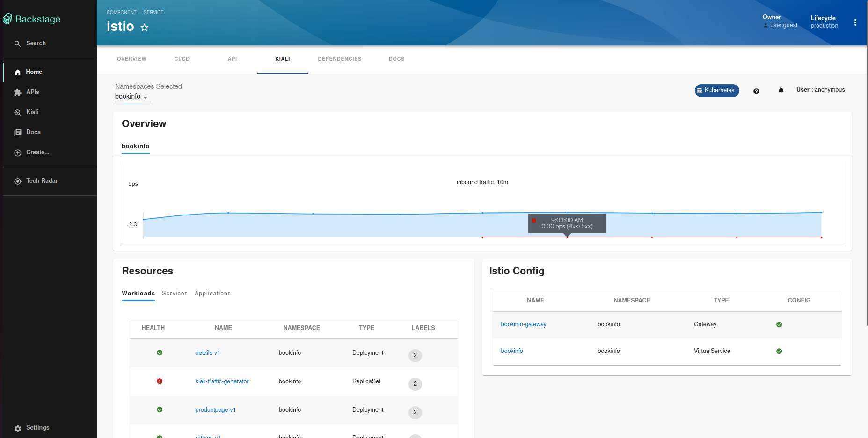
Task: Click the Kubernetes cluster badge
Action: pos(716,91)
